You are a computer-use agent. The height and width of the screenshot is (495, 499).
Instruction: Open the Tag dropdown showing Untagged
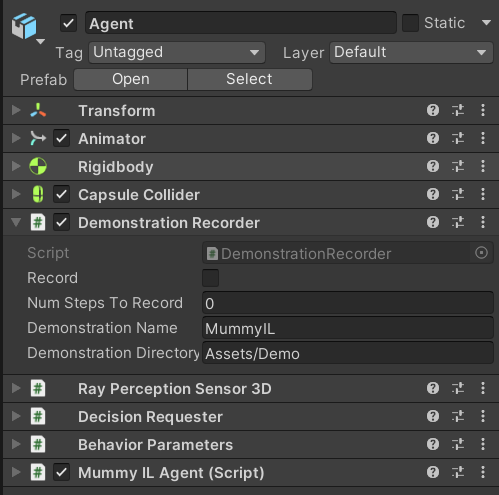click(177, 53)
